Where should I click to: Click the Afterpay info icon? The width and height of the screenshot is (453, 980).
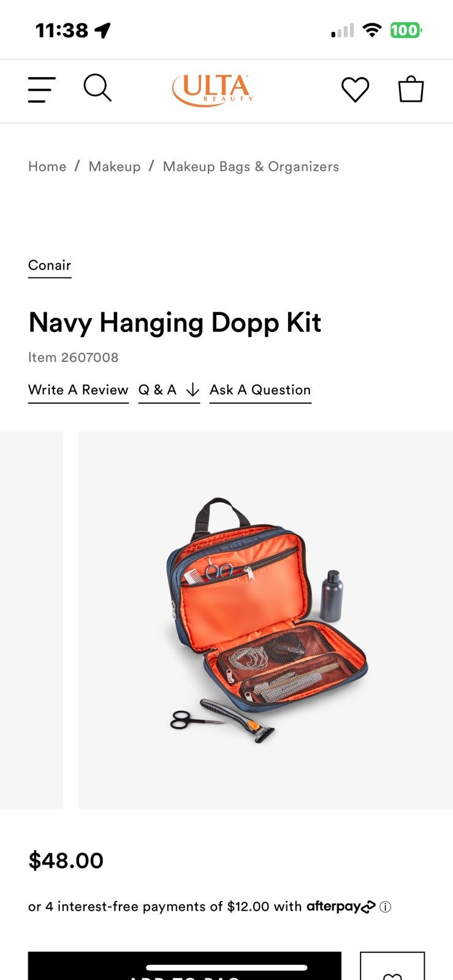pos(386,907)
